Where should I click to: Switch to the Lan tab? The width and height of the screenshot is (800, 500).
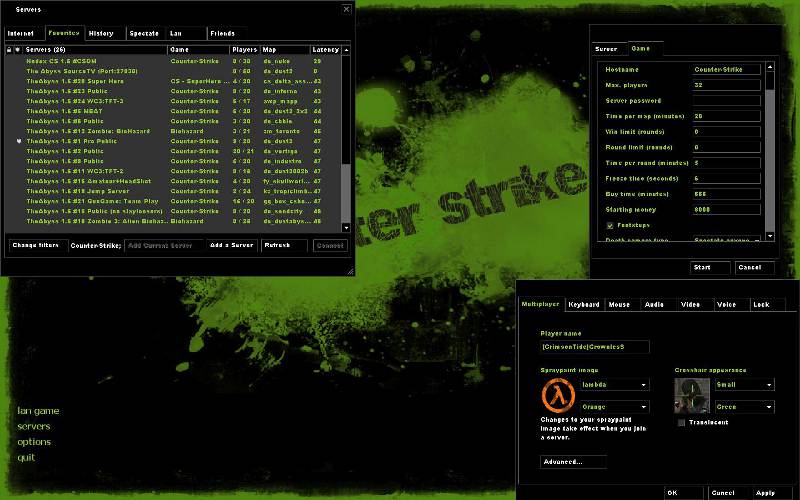[187, 34]
